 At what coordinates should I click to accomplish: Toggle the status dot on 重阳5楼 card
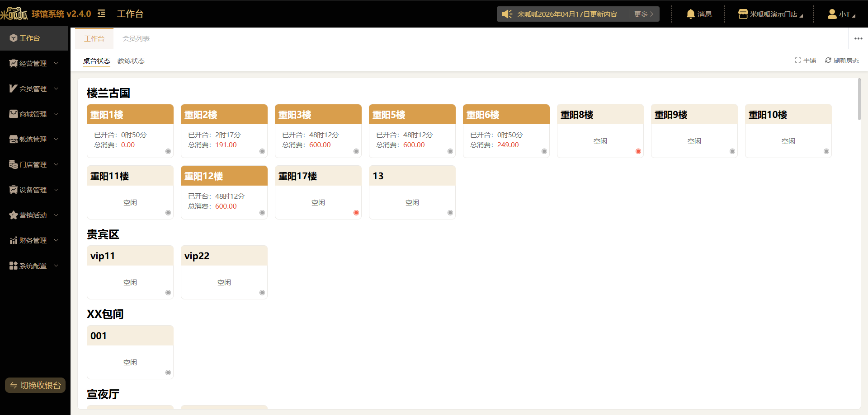click(450, 151)
